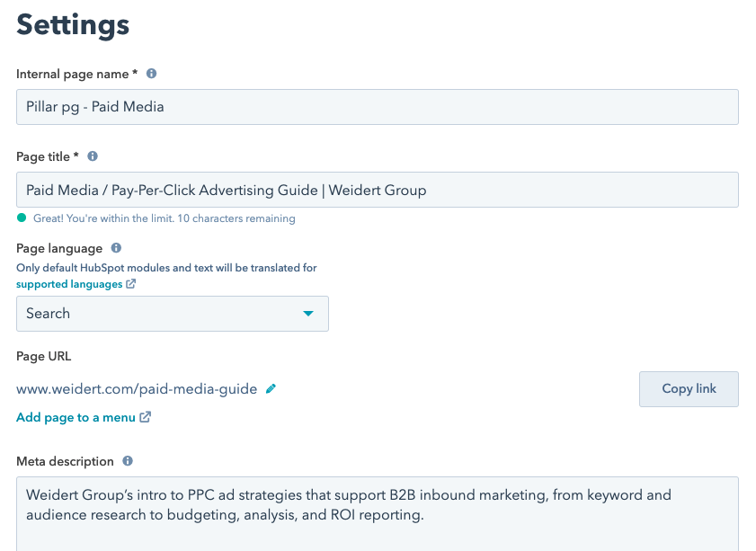The width and height of the screenshot is (756, 551).
Task: Open the Page language dropdown
Action: pos(171,314)
